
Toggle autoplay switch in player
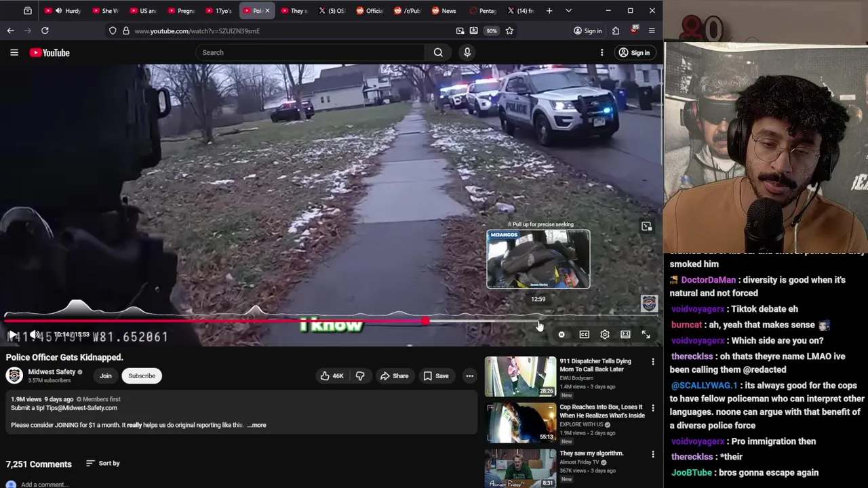[561, 335]
